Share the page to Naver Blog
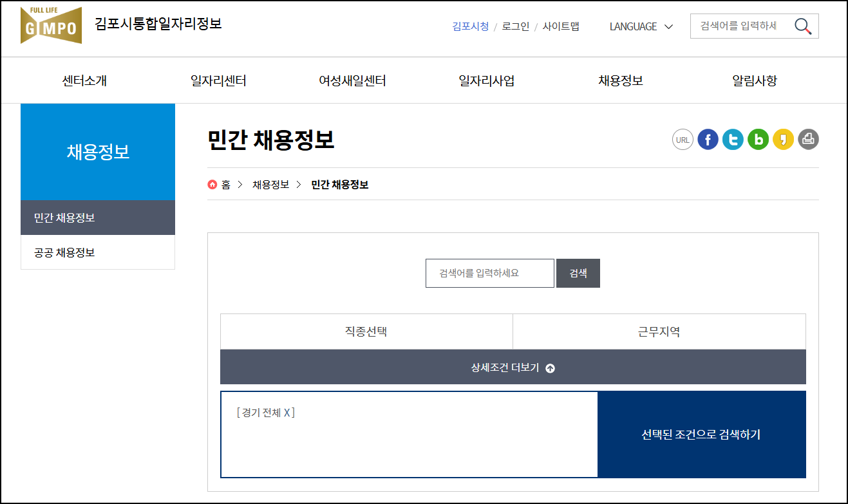Screen dimensions: 848x504 [758, 139]
